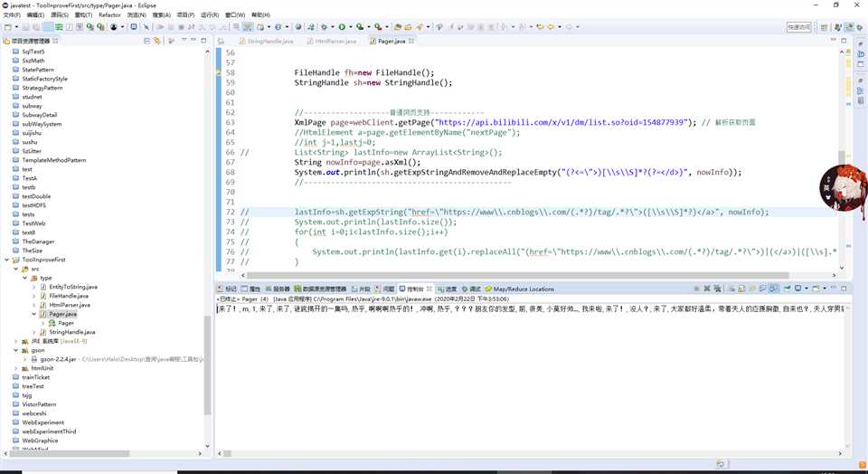Click the New file toolbar icon
This screenshot has height=474, width=868.
(x=8, y=26)
